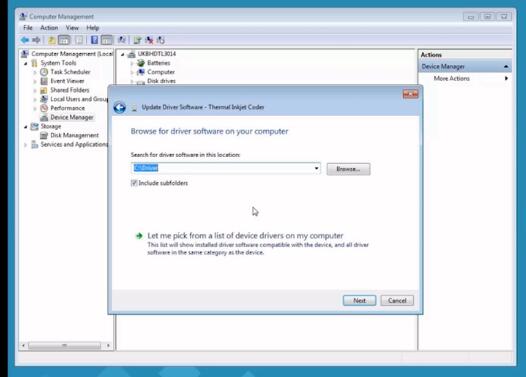
Task: Select Local Users and Groups tree item
Action: 79,99
